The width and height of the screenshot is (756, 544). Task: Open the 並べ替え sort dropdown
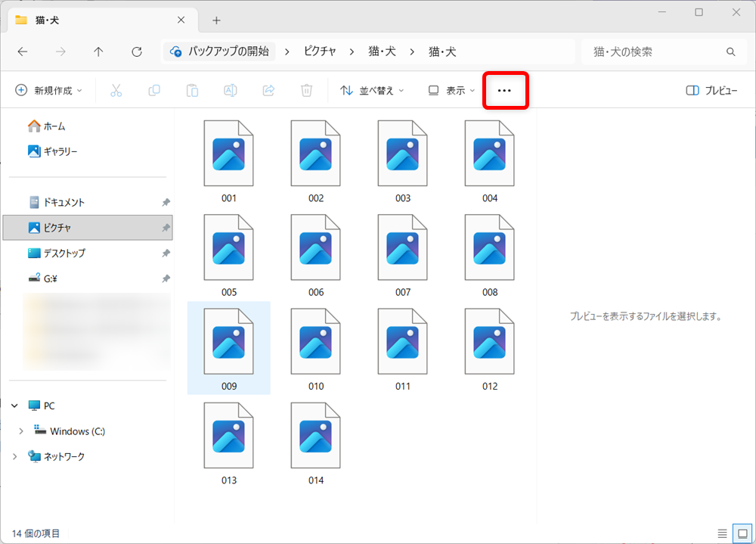click(371, 90)
